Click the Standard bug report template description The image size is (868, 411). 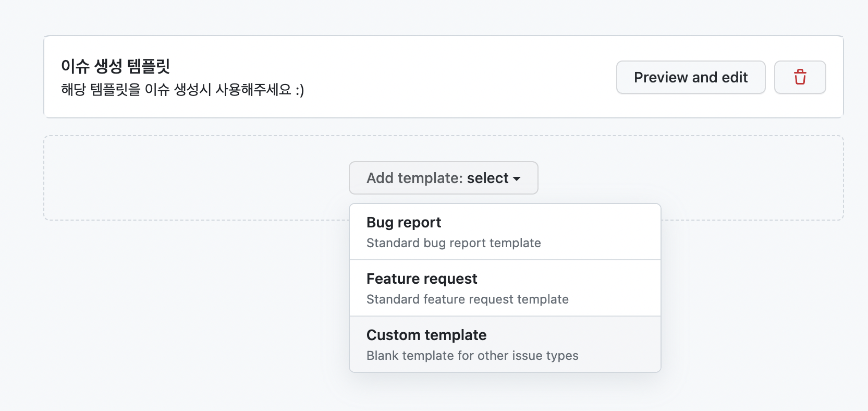point(454,243)
